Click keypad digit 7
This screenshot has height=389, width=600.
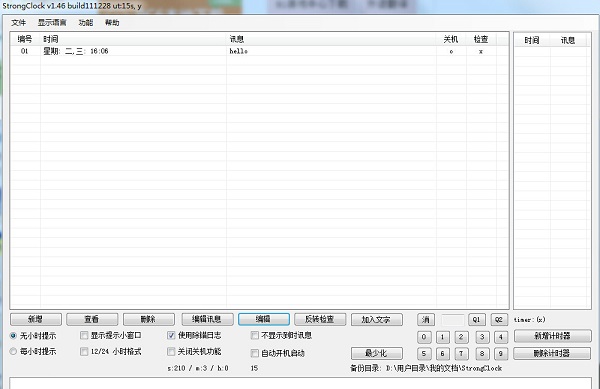pyautogui.click(x=461, y=354)
